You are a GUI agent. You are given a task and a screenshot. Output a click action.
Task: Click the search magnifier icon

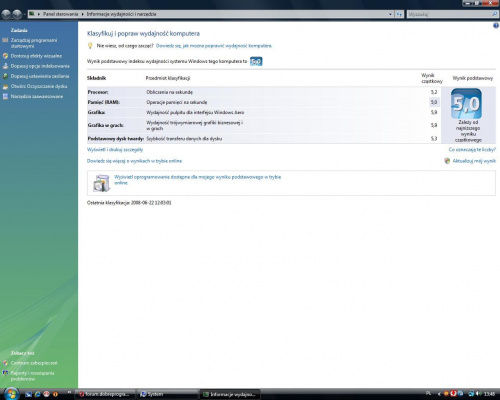495,14
